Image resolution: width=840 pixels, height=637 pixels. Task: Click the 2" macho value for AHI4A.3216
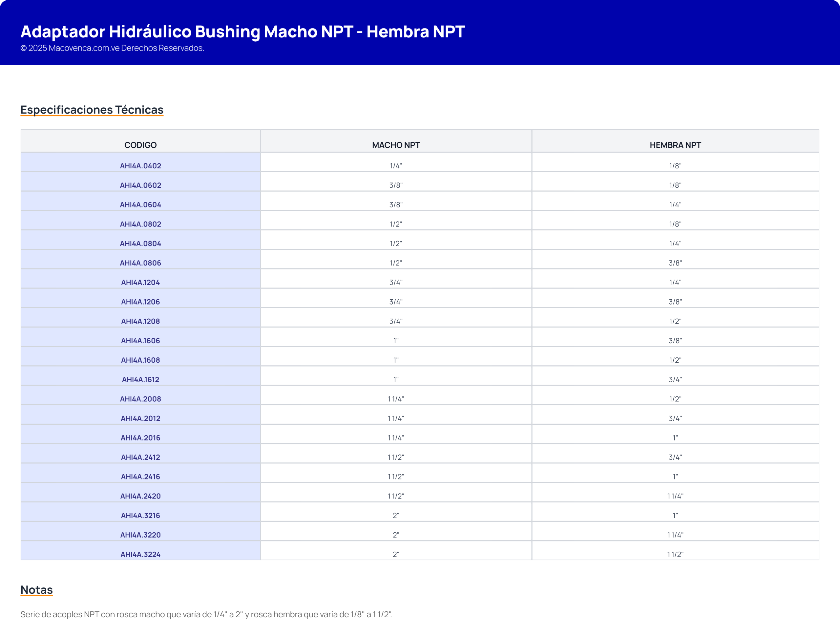point(396,516)
